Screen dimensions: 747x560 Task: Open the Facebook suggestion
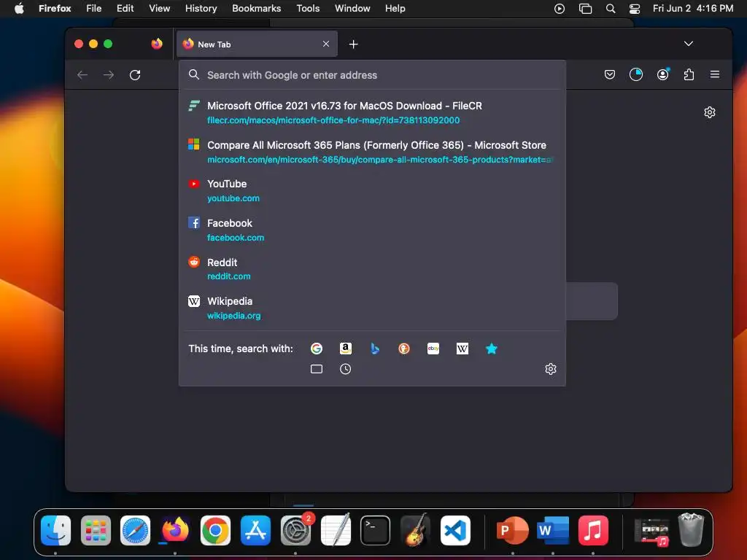pos(373,230)
